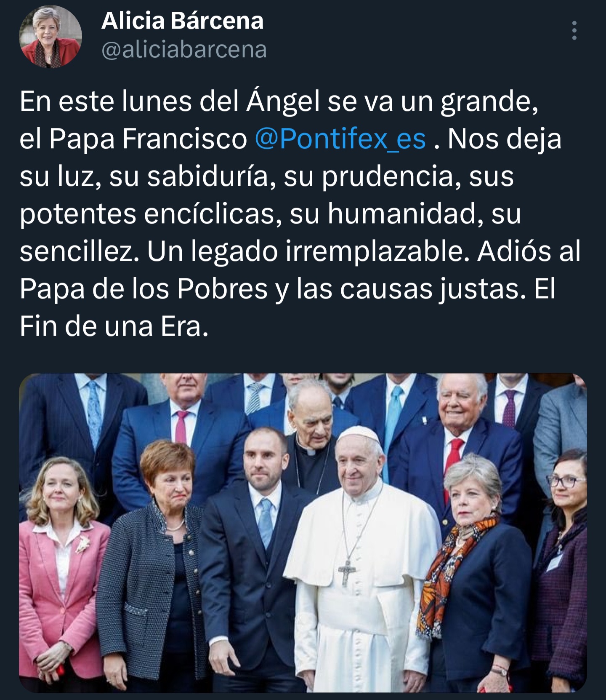The image size is (606, 700).
Task: Open the Alicia Bárcena display name
Action: (x=182, y=21)
